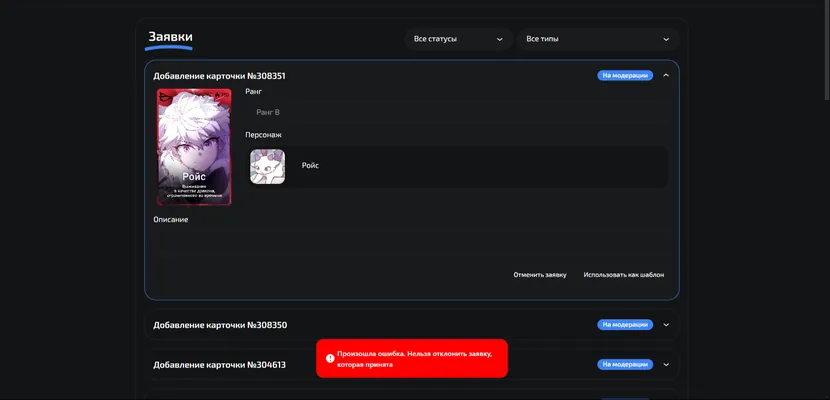The width and height of the screenshot is (830, 400).
Task: Click the chevron arrow in Все статусы
Action: (499, 39)
